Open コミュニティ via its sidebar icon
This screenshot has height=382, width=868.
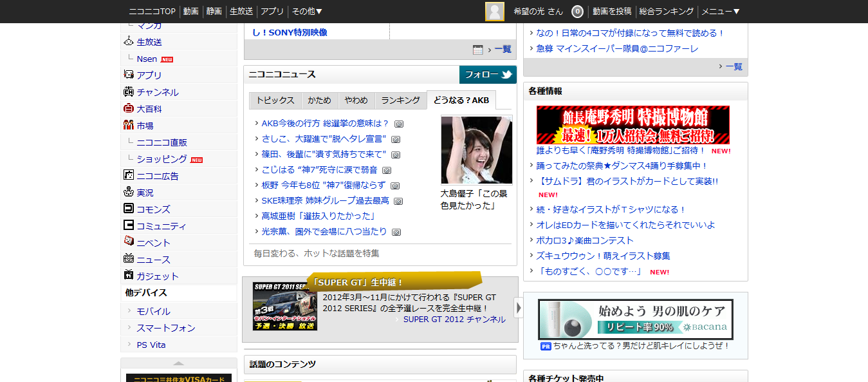tap(128, 225)
